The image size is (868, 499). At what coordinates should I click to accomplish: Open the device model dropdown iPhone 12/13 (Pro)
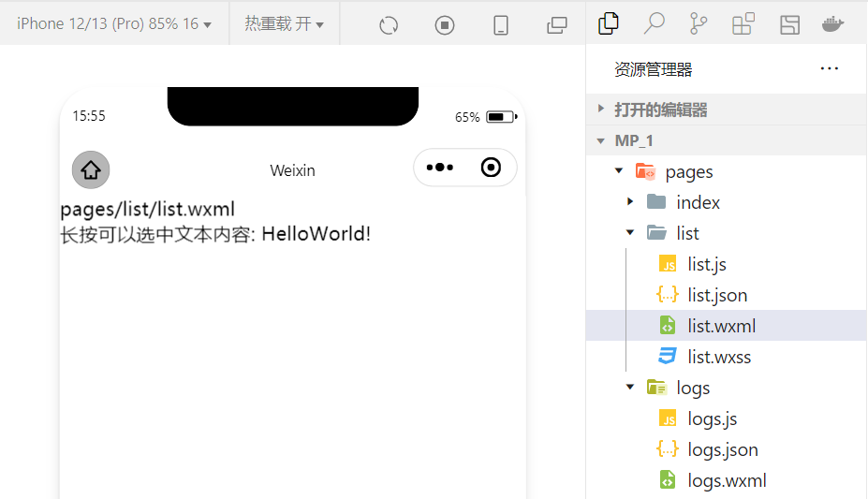(x=114, y=23)
